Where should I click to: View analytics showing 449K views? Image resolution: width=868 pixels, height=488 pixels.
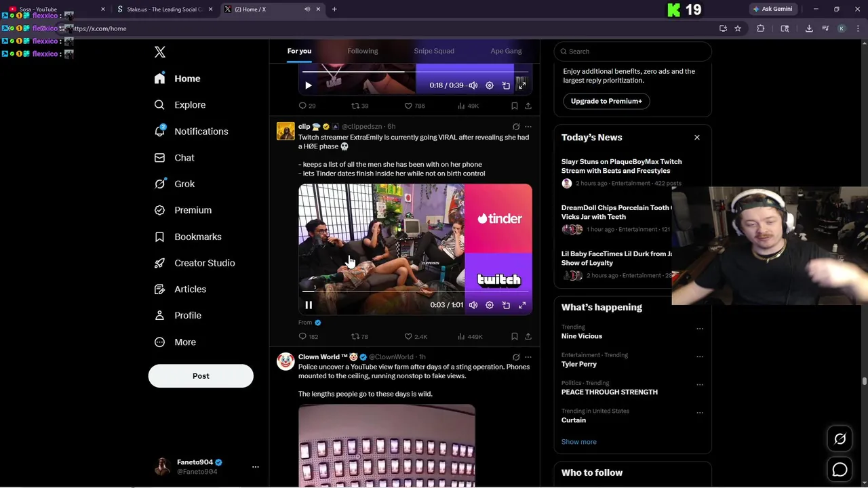470,336
